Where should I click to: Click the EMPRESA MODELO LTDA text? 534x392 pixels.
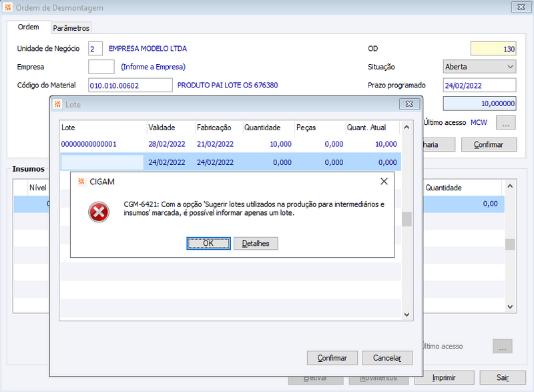(148, 49)
